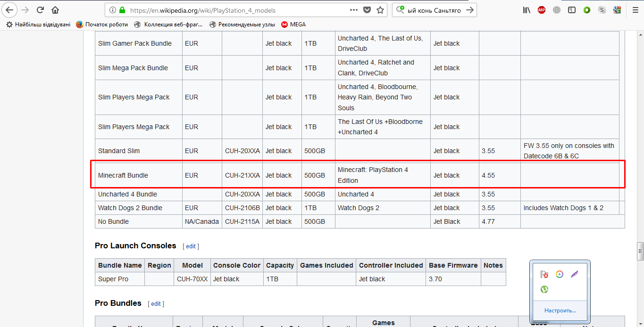Open the search engine selector magnifier
Viewport: 644px width, 327px height.
tap(401, 10)
